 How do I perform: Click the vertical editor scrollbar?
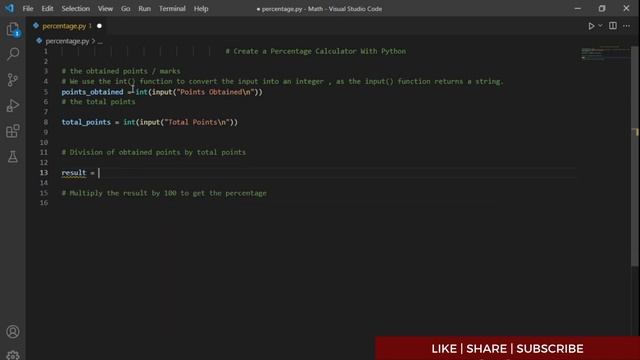[635, 157]
